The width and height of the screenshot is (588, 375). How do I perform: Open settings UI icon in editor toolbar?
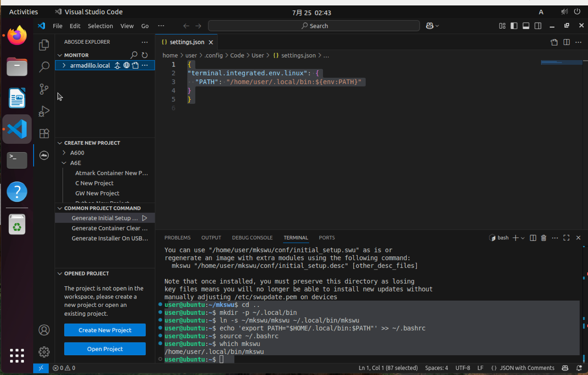[554, 42]
